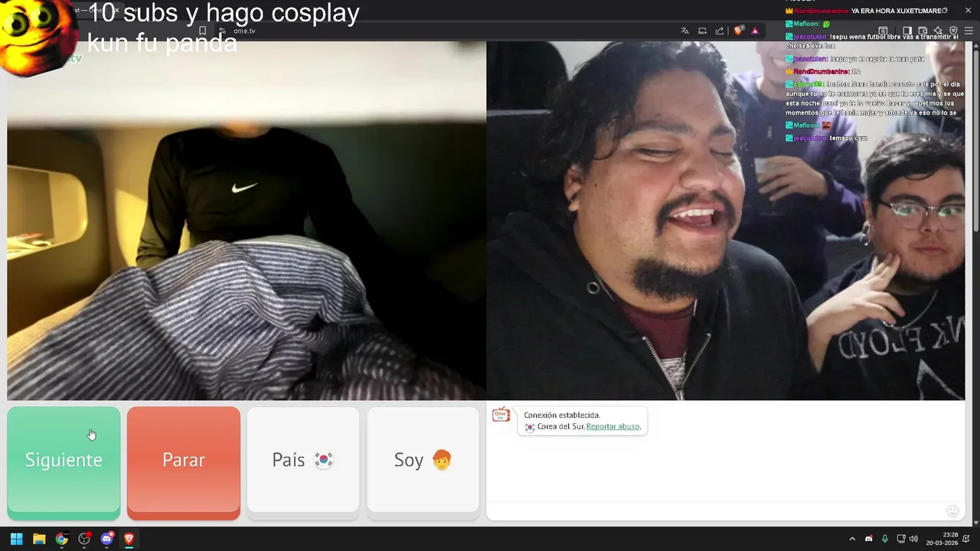Open the Brave VPN shield icon
Screen dimensions: 980x551
pyautogui.click(x=953, y=31)
